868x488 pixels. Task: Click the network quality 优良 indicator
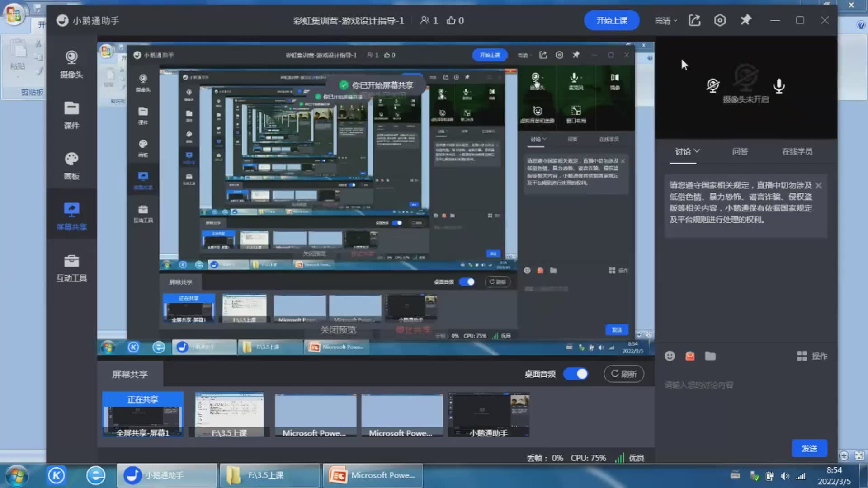pyautogui.click(x=629, y=458)
